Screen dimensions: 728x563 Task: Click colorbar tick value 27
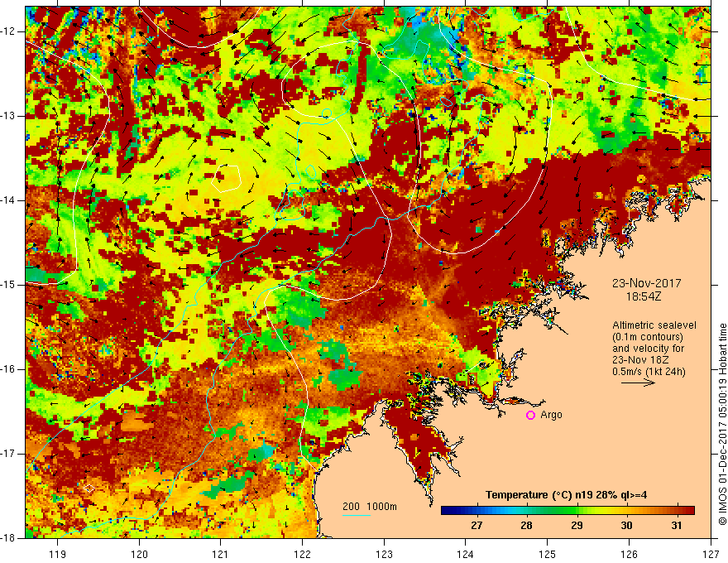point(477,526)
